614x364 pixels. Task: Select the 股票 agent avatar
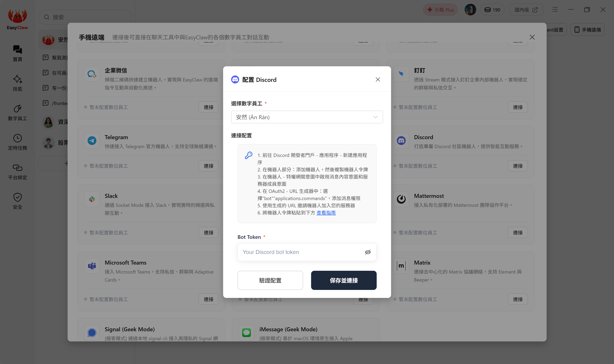click(48, 143)
